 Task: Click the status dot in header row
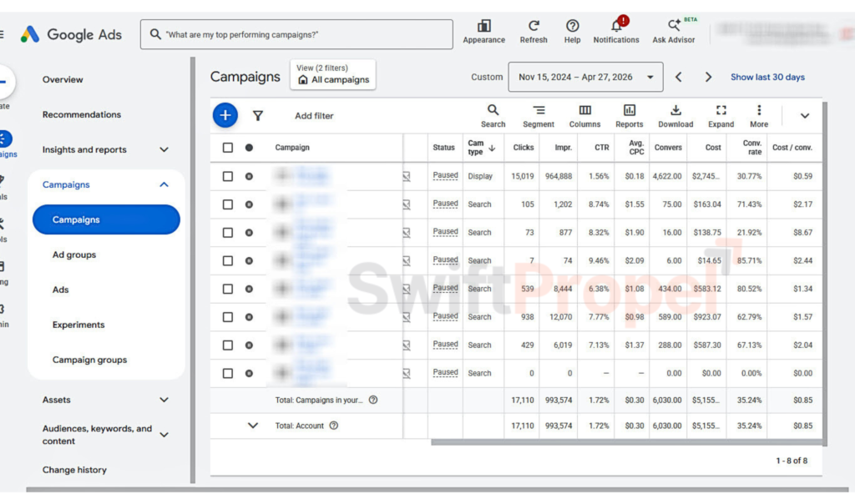click(249, 148)
